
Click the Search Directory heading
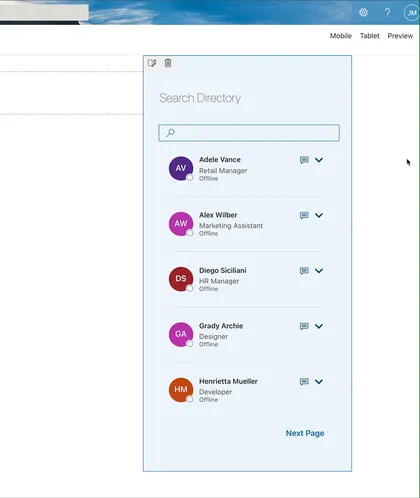click(x=200, y=98)
